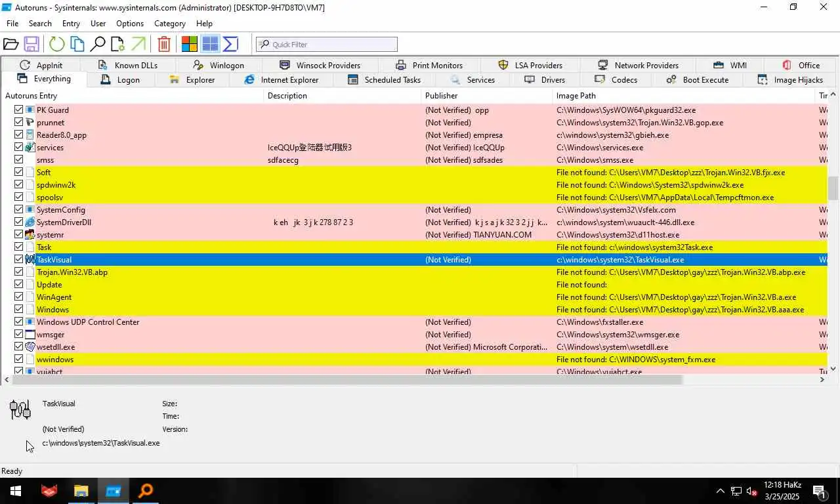The height and width of the screenshot is (504, 840).
Task: Toggle hide Windows entries blue logo icon
Action: 210,44
